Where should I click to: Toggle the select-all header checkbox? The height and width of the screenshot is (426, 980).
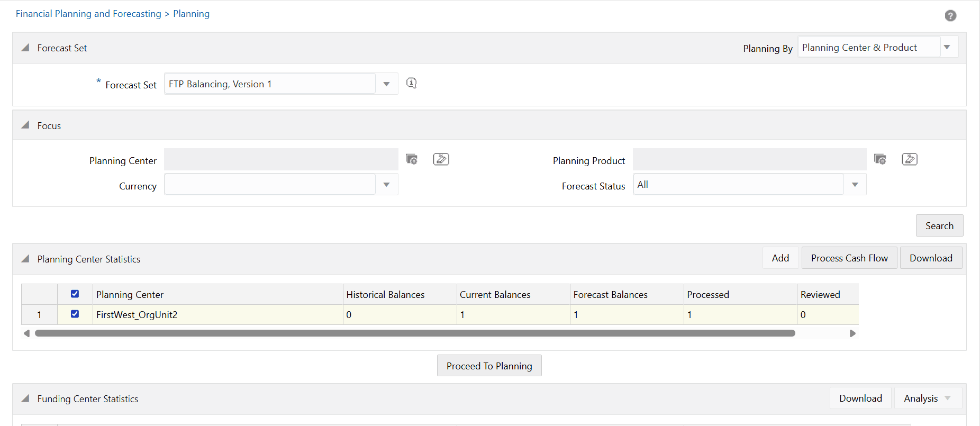pos(75,294)
